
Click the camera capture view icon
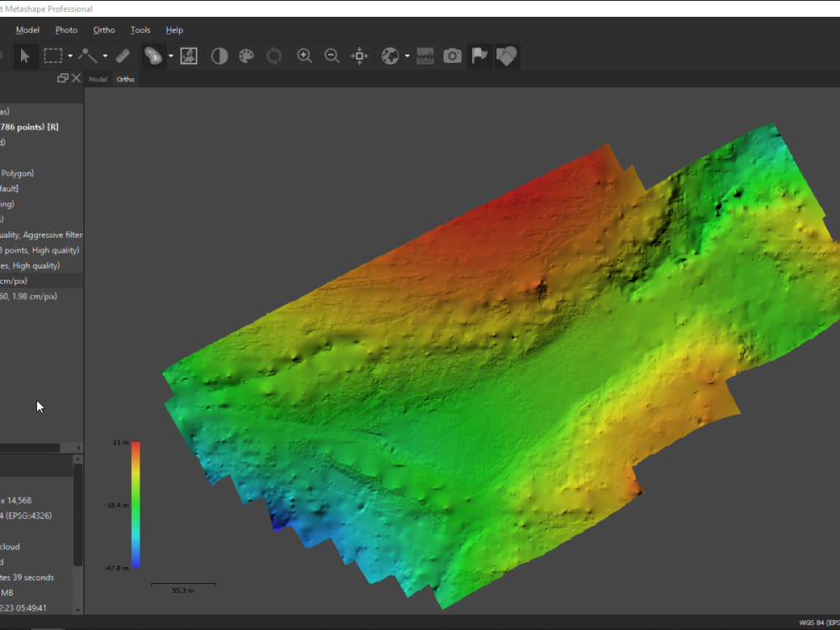point(452,55)
